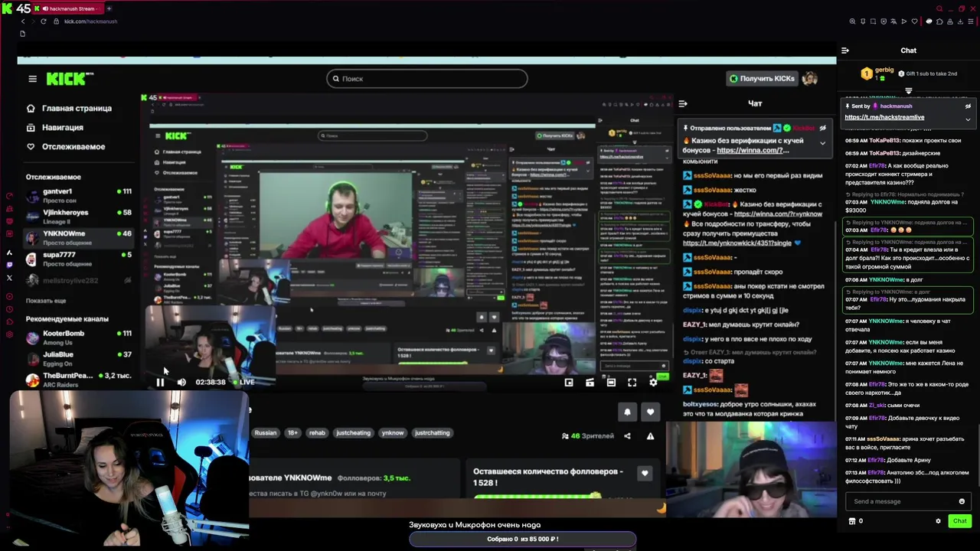Open the YNKNOWme followed channel

77,237
